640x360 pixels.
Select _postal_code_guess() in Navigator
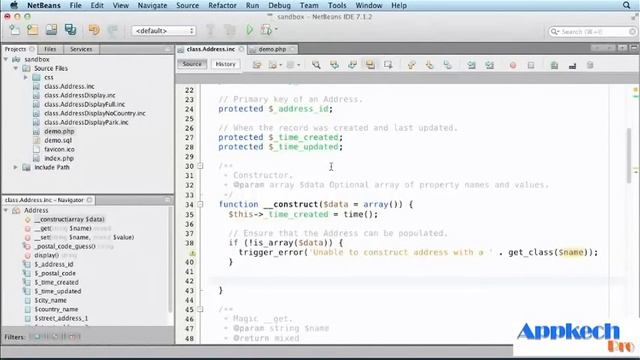[x=64, y=246]
